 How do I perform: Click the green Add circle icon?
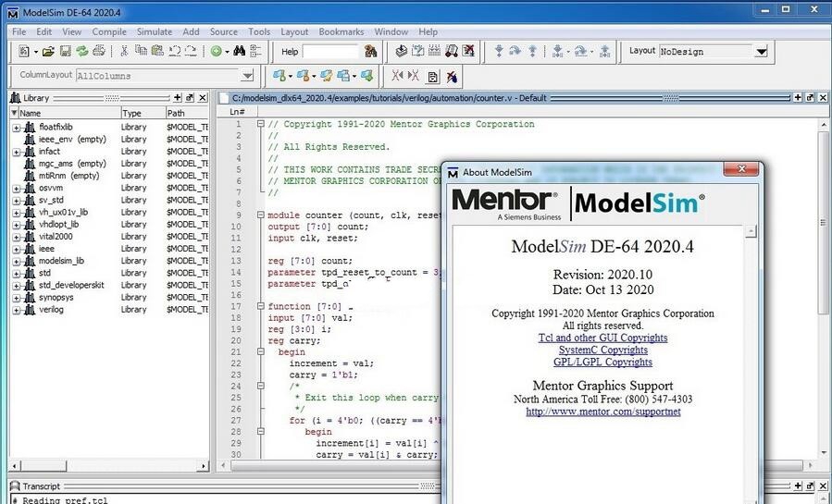(x=216, y=52)
